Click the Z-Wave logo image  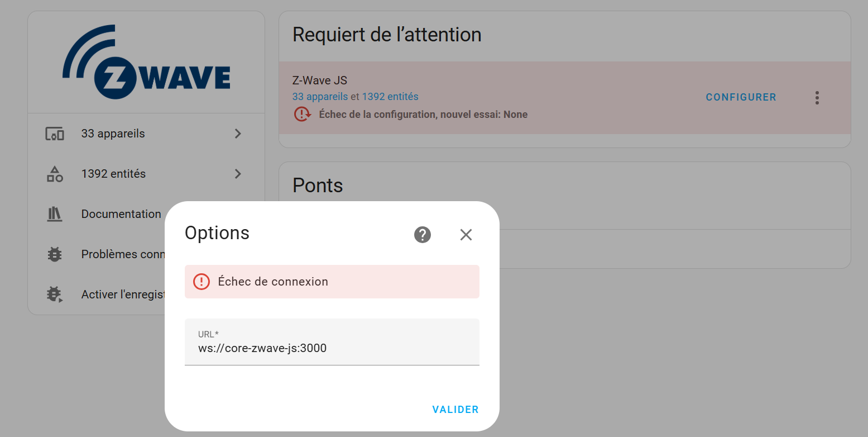146,62
